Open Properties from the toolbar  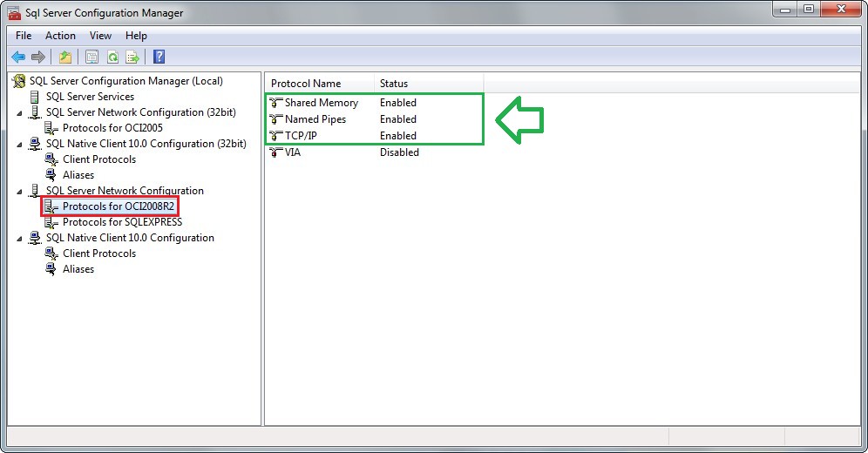(92, 57)
